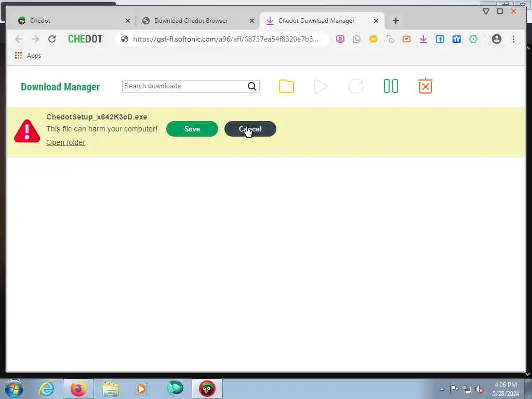Click the CHEDOT logo
532x399 pixels.
coord(85,39)
